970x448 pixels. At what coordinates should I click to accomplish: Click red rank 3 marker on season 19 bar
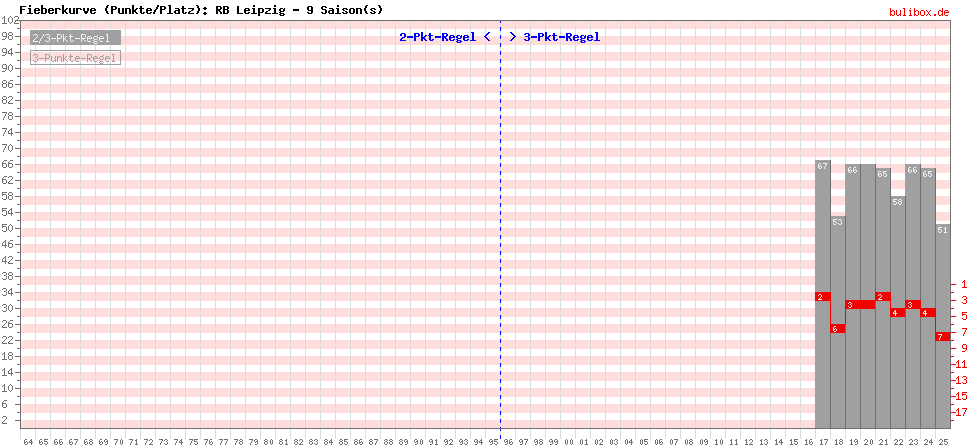pos(852,305)
